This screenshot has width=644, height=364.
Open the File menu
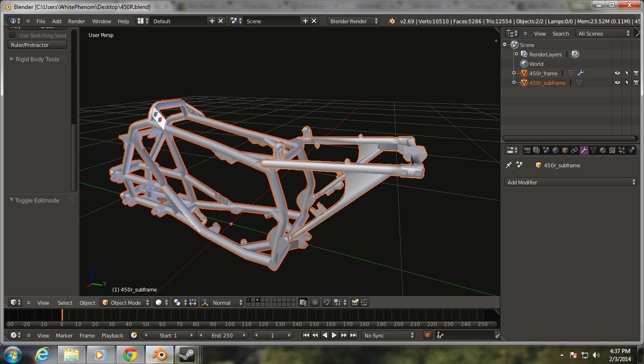pos(41,21)
